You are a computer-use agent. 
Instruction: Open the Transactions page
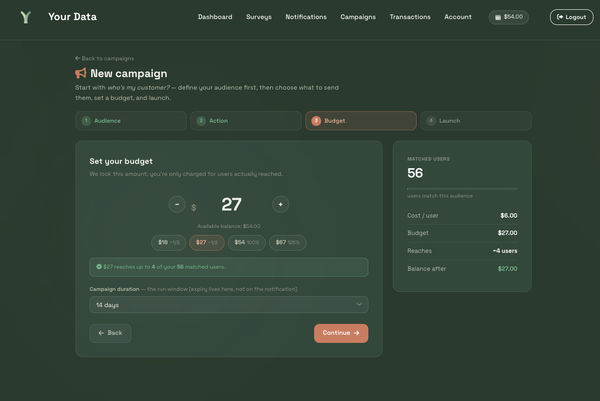click(x=410, y=17)
